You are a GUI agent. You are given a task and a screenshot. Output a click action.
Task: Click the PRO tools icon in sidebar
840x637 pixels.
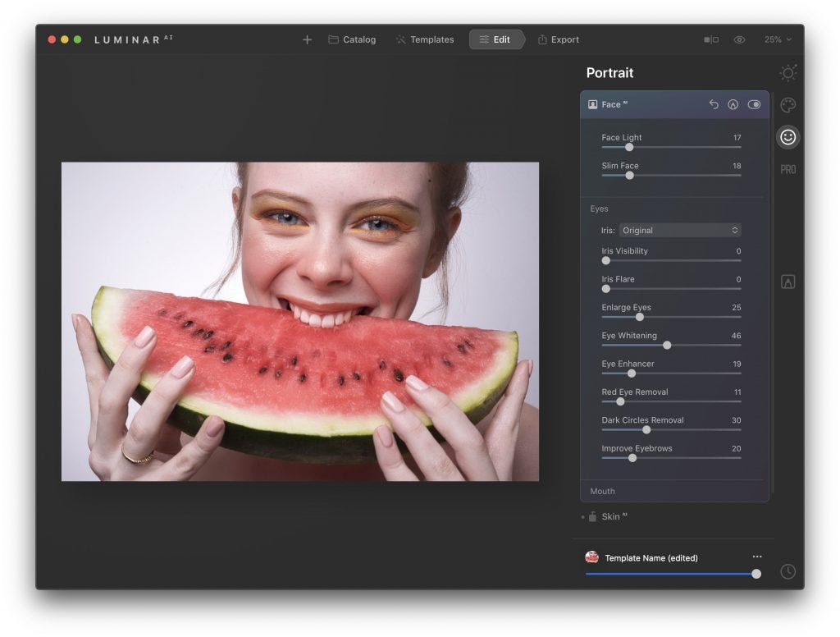click(787, 169)
